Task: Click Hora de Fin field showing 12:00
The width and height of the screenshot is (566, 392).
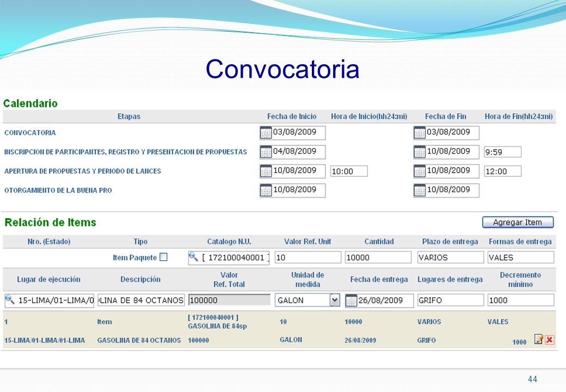Action: (x=502, y=171)
